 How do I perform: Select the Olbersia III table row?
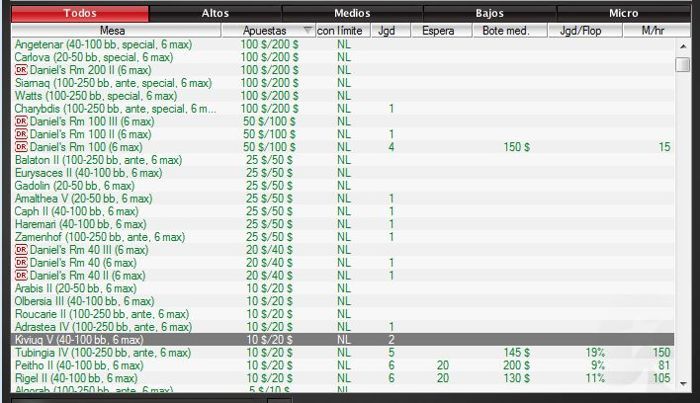click(343, 301)
